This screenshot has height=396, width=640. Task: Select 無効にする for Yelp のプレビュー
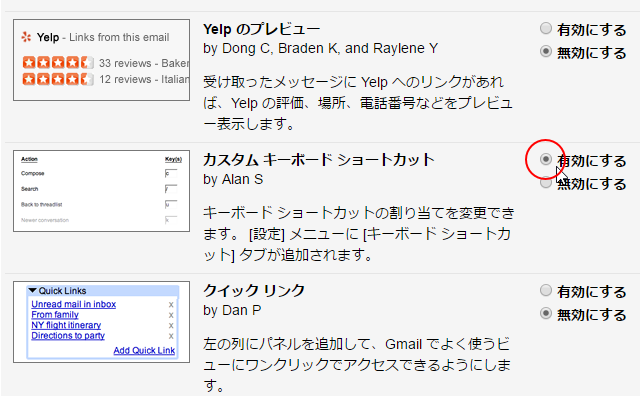coord(546,52)
